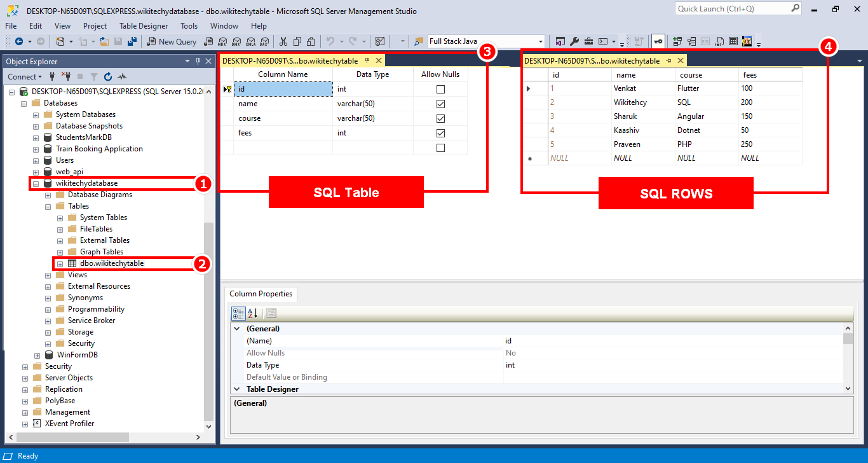This screenshot has width=868, height=463.
Task: Select the New MDX Query icon
Action: click(222, 41)
